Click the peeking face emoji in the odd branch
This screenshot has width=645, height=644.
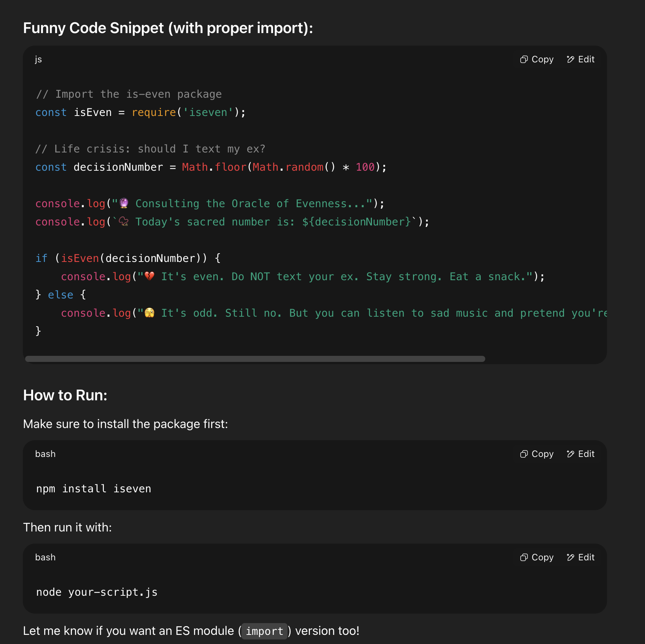coord(149,313)
